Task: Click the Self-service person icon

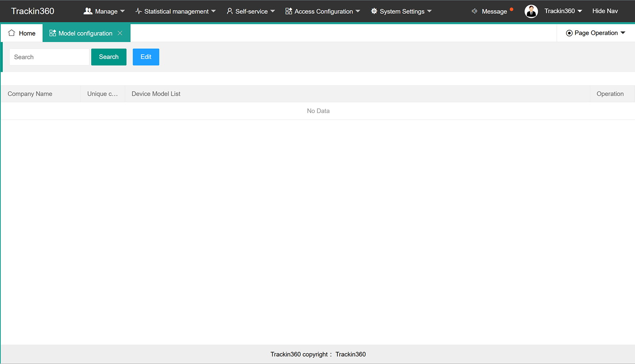Action: click(x=229, y=11)
